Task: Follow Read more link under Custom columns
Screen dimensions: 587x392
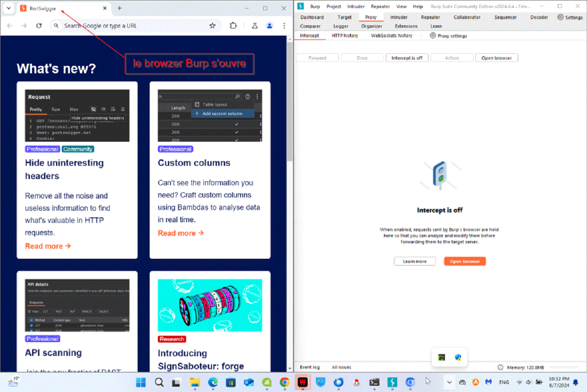Action: tap(180, 233)
